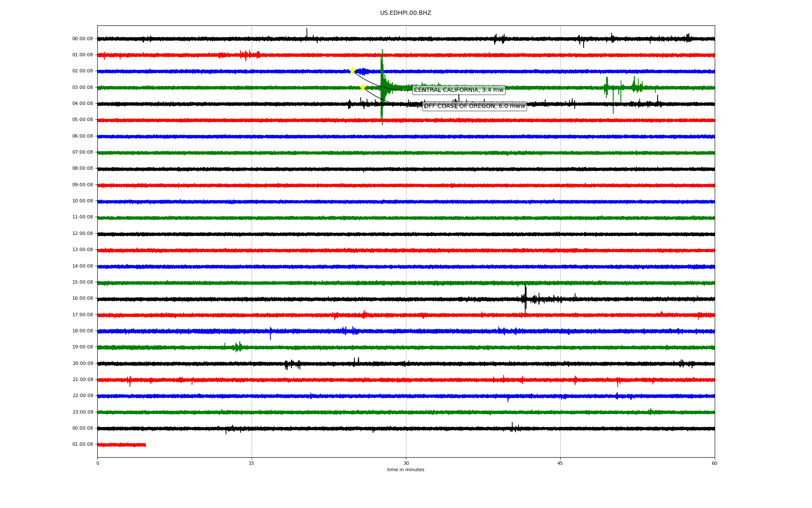The height and width of the screenshot is (508, 812).
Task: Click the 45 tick label on the x-axis
Action: [x=560, y=463]
